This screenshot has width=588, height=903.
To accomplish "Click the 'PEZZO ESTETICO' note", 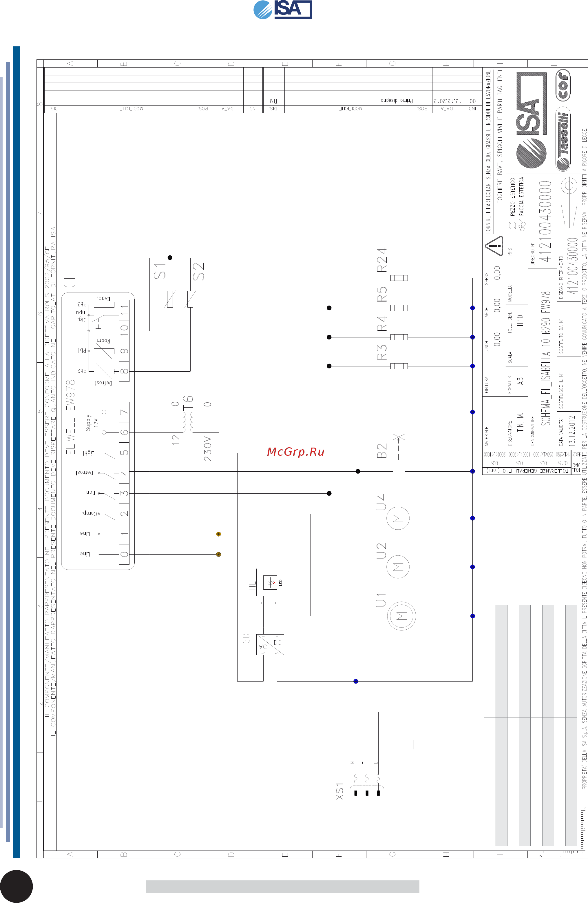I will tap(513, 198).
